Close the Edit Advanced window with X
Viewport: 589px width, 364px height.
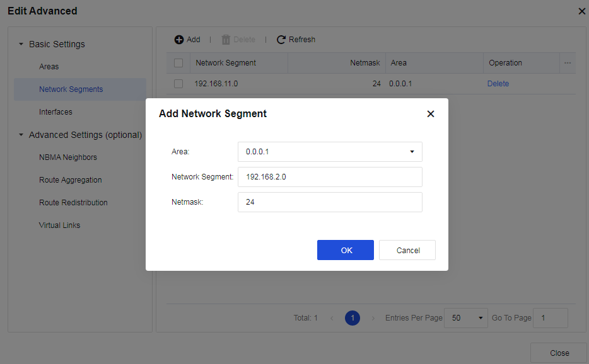click(581, 11)
